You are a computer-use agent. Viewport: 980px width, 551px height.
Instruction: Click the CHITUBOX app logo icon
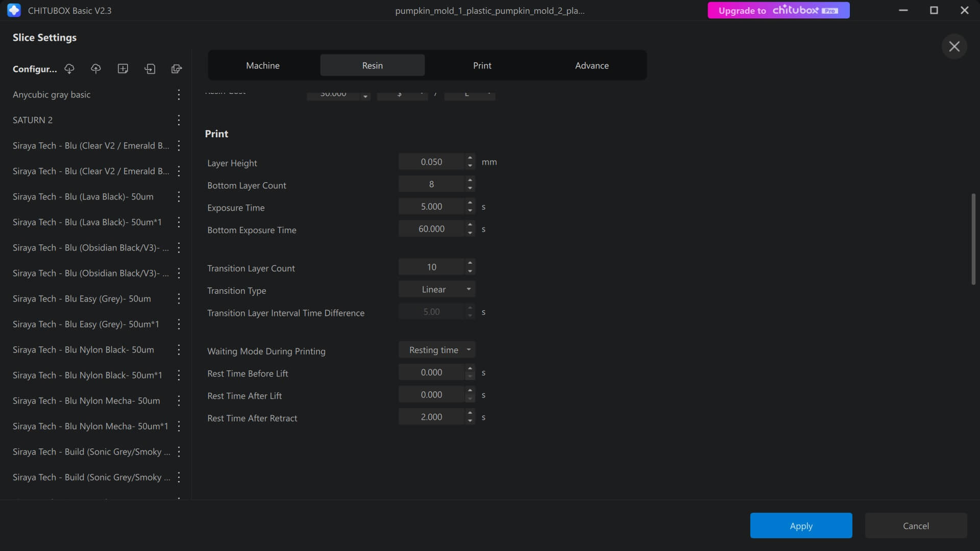(x=14, y=10)
